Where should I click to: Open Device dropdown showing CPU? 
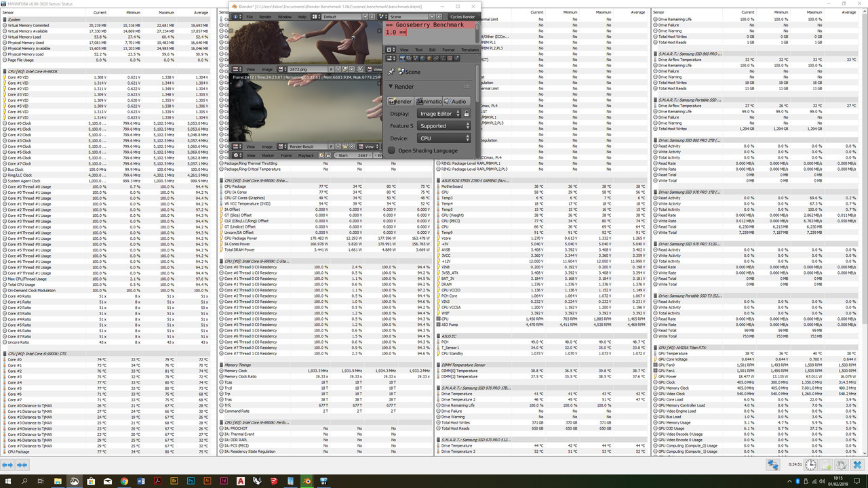pyautogui.click(x=443, y=138)
